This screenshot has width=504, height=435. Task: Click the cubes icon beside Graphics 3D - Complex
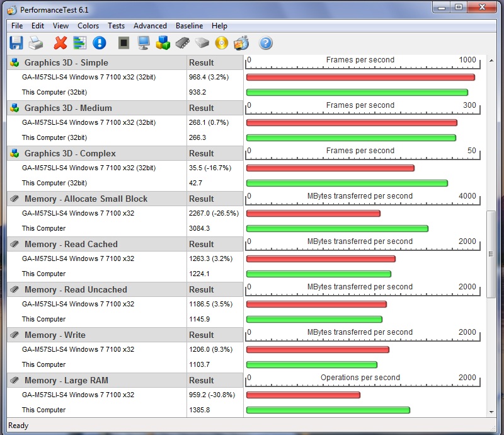point(14,153)
